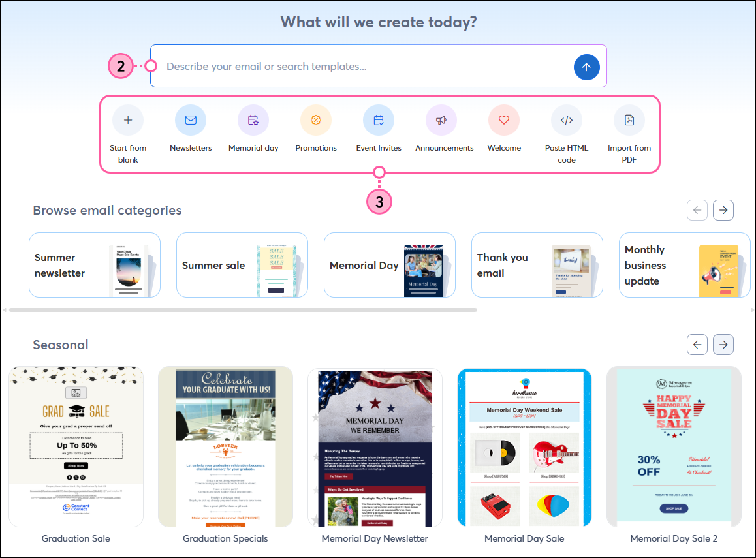Show next email categories with right arrow

(x=723, y=210)
